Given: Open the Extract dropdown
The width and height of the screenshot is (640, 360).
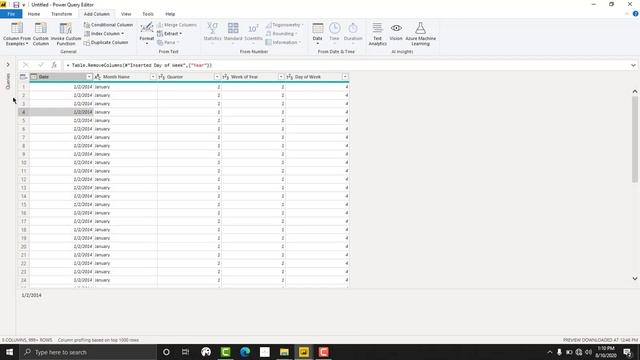Looking at the screenshot, I should [x=169, y=33].
